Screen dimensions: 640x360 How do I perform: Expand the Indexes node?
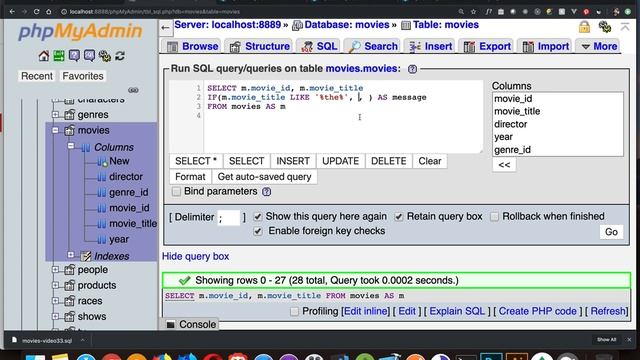[71, 255]
